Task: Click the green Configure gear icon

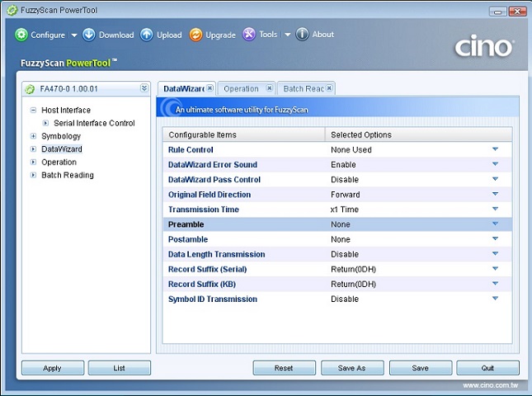Action: pyautogui.click(x=21, y=35)
